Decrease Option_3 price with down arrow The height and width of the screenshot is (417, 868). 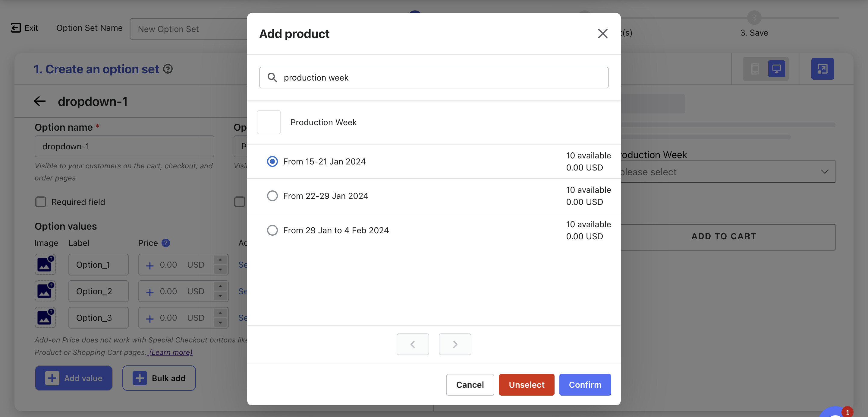220,323
